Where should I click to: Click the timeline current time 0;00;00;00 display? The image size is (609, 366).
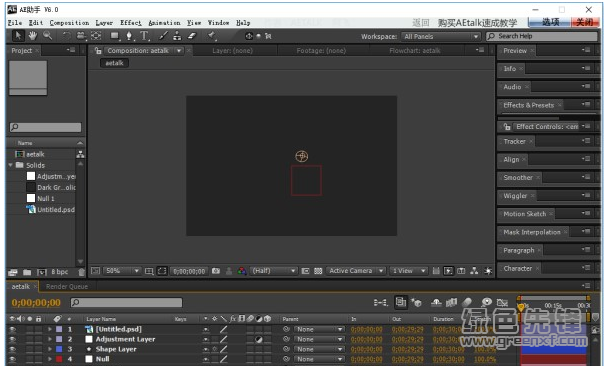point(36,302)
